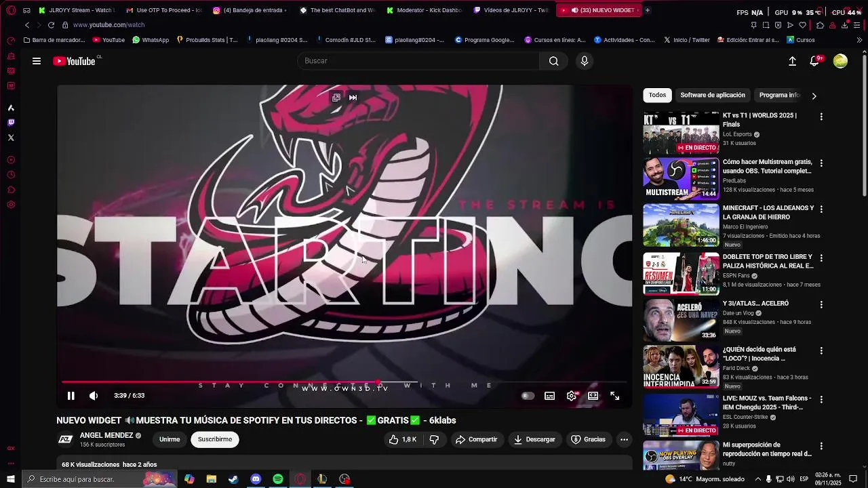
Task: Enter fullscreen in the video player
Action: (615, 396)
